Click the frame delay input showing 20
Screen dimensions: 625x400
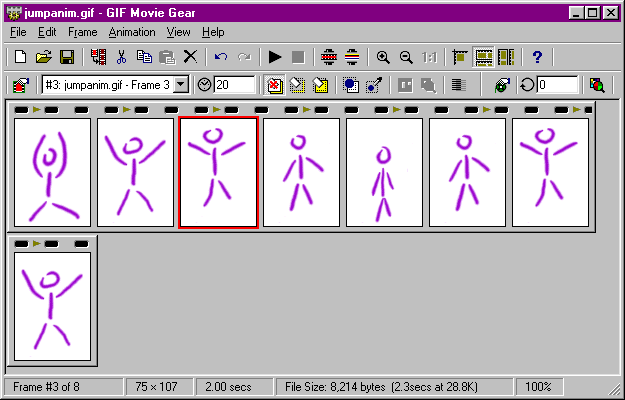coord(234,86)
